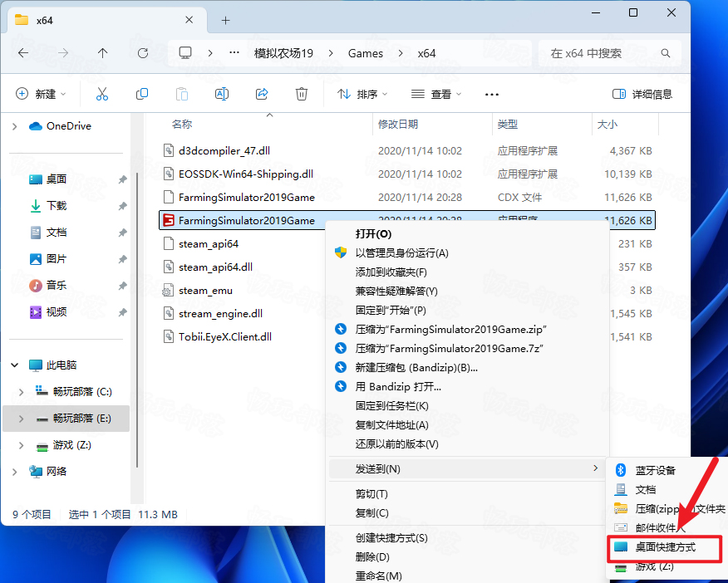This screenshot has width=728, height=583.
Task: Toggle the 详细信息 details pane
Action: [642, 94]
